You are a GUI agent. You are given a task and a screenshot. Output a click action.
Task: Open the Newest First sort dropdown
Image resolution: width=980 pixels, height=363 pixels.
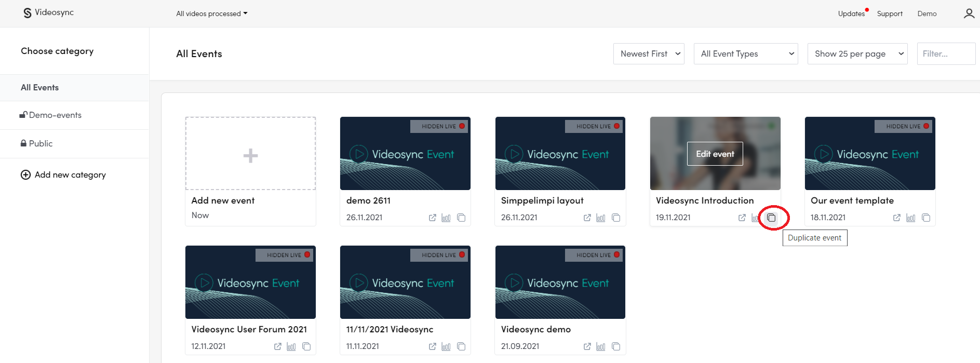pos(649,54)
